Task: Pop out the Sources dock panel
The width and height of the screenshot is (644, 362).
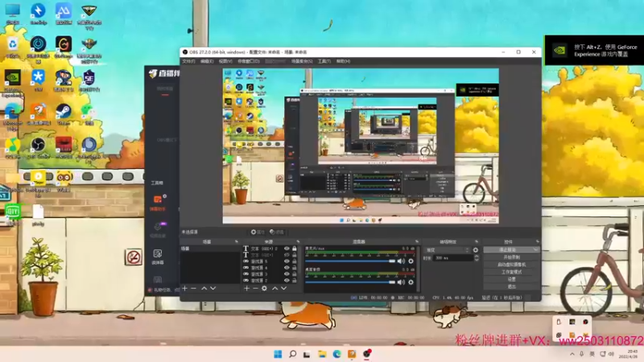Action: point(298,242)
